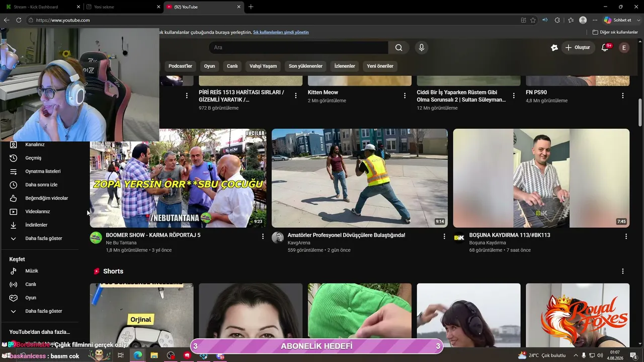Open the browser extensions puzzle icon
This screenshot has height=362, width=644.
coord(557,20)
